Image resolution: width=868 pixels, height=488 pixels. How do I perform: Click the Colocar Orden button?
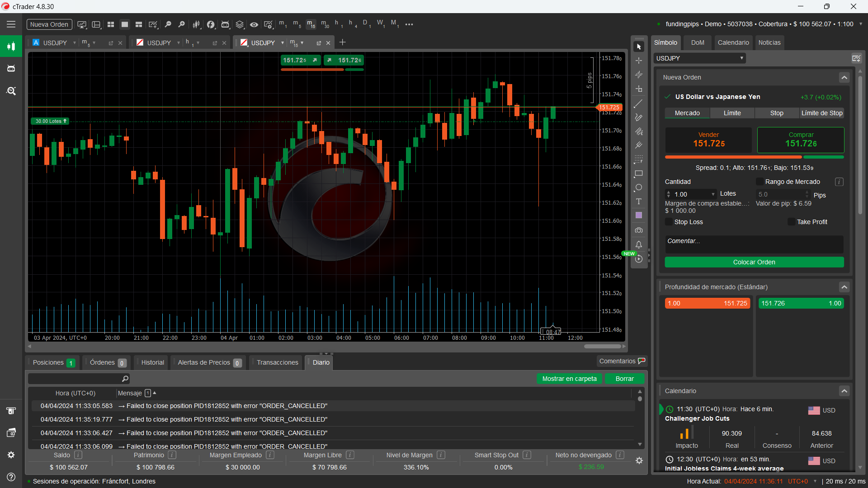point(754,262)
